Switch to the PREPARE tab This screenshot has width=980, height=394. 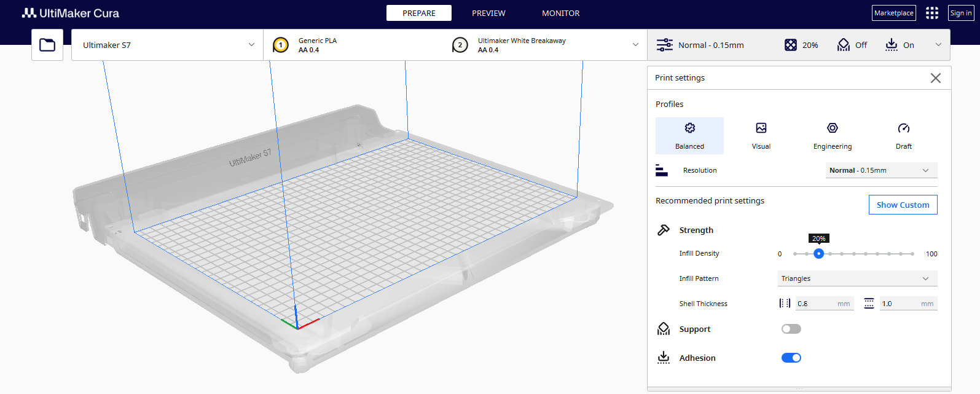coord(419,13)
